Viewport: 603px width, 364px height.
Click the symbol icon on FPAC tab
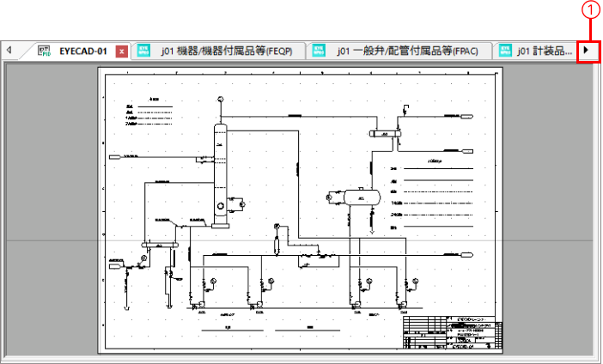coord(319,51)
